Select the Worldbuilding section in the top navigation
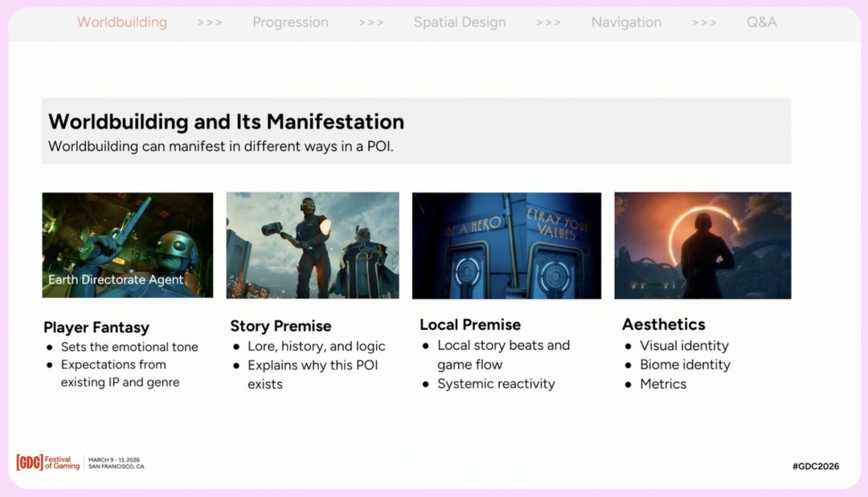 tap(122, 22)
